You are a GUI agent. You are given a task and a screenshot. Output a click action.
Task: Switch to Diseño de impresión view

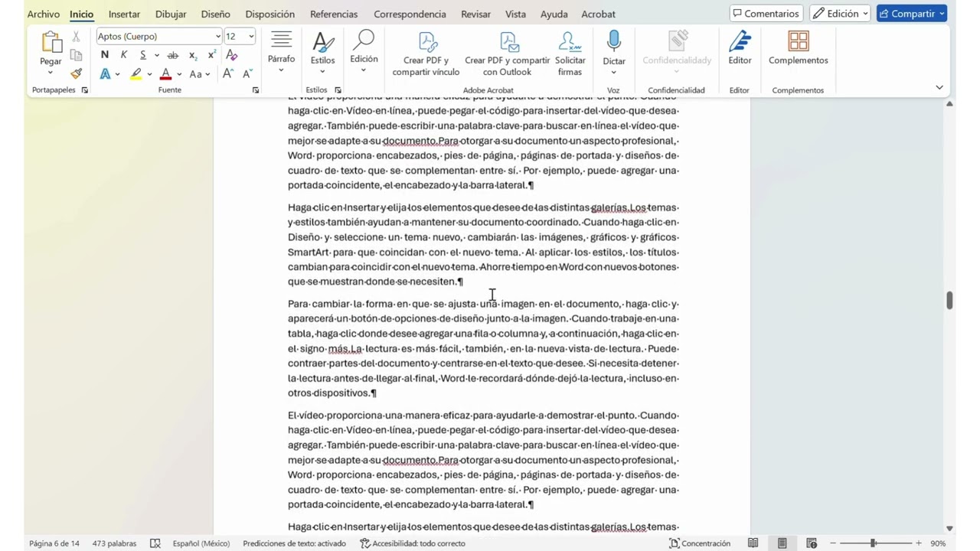[x=782, y=543]
